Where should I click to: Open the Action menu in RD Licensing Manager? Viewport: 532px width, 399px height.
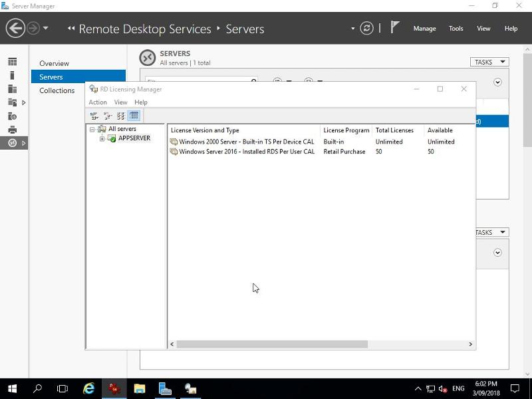[98, 102]
